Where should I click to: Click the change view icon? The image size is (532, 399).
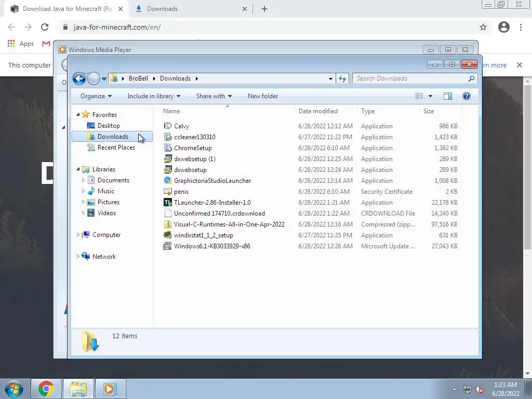419,96
